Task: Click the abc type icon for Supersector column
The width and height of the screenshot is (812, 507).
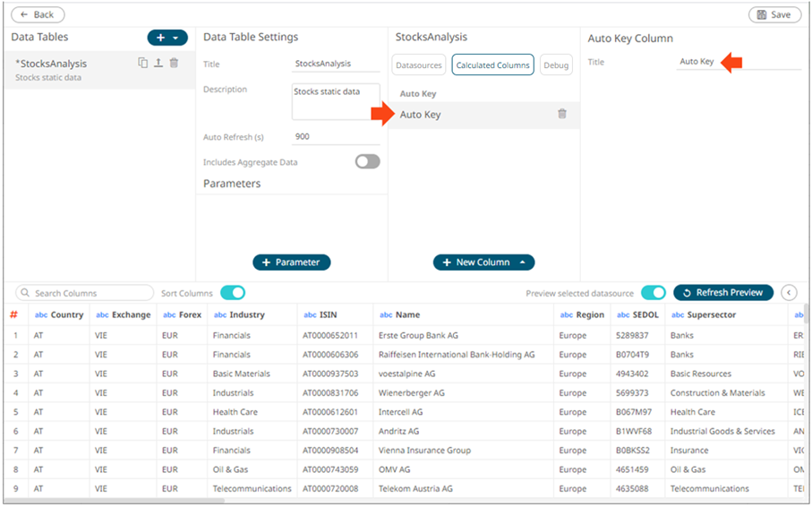Action: tap(678, 315)
